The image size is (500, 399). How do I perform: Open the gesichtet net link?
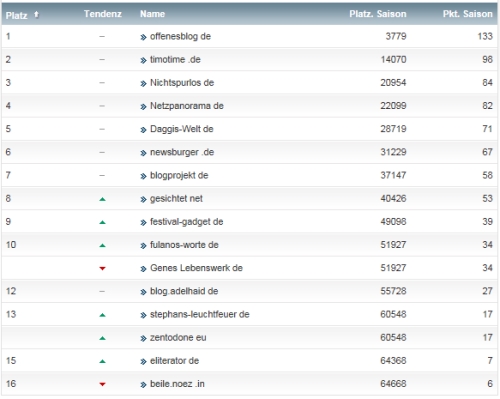point(176,199)
